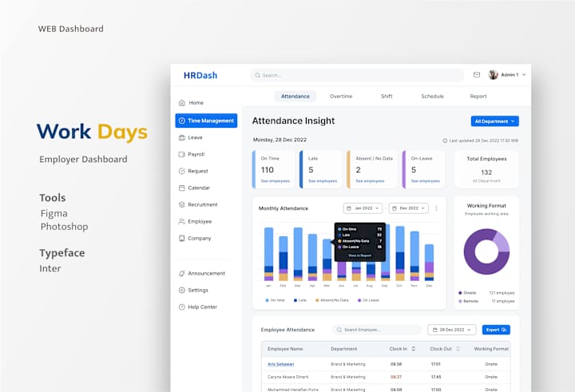This screenshot has width=575, height=392.
Task: Click the Onsite legend dot
Action: pyautogui.click(x=460, y=293)
